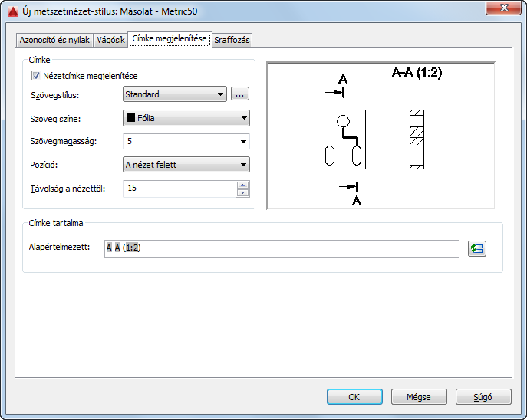
Task: Decrease Távolság a nézettől value
Action: pyautogui.click(x=242, y=192)
